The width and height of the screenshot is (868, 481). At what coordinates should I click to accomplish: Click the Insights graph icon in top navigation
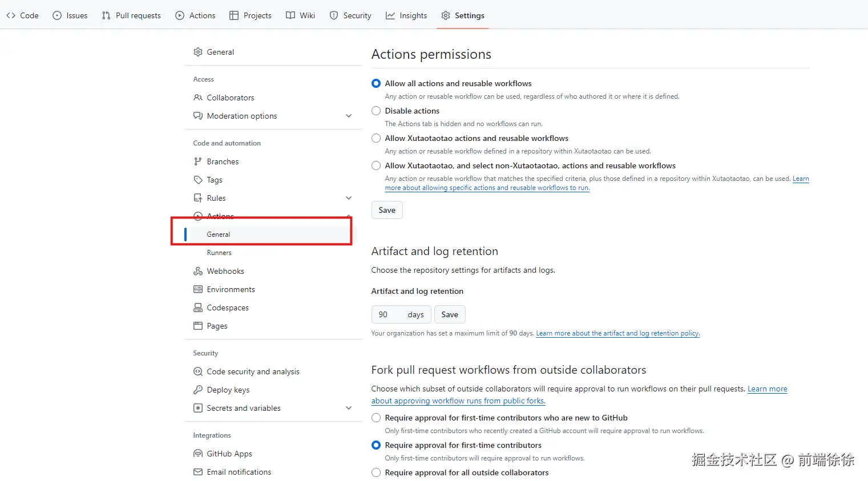pos(390,15)
